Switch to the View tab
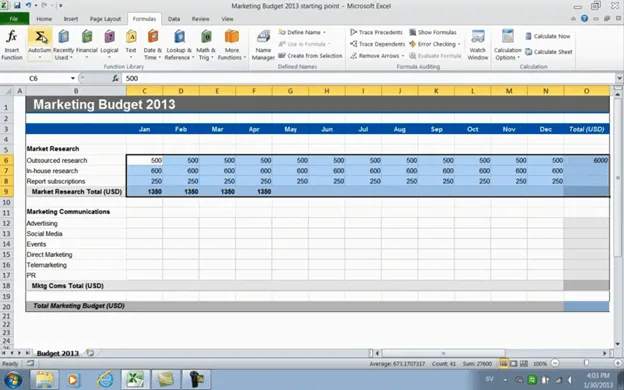 click(x=227, y=19)
